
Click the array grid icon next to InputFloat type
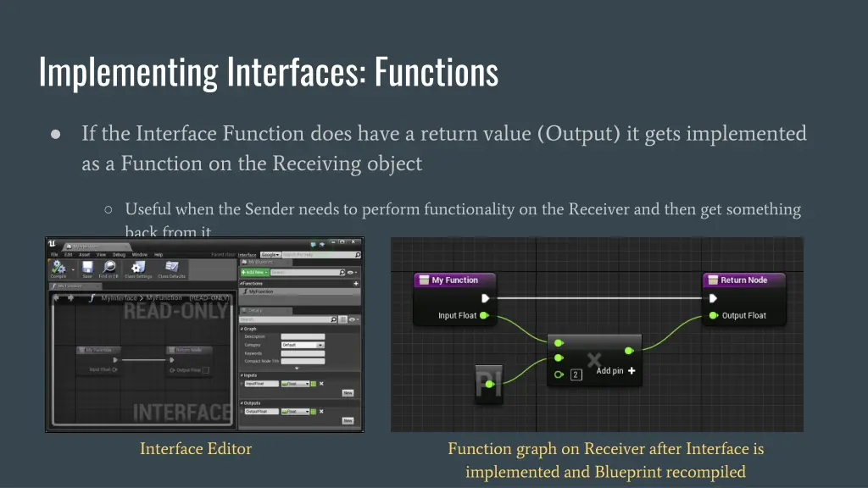[x=314, y=384]
